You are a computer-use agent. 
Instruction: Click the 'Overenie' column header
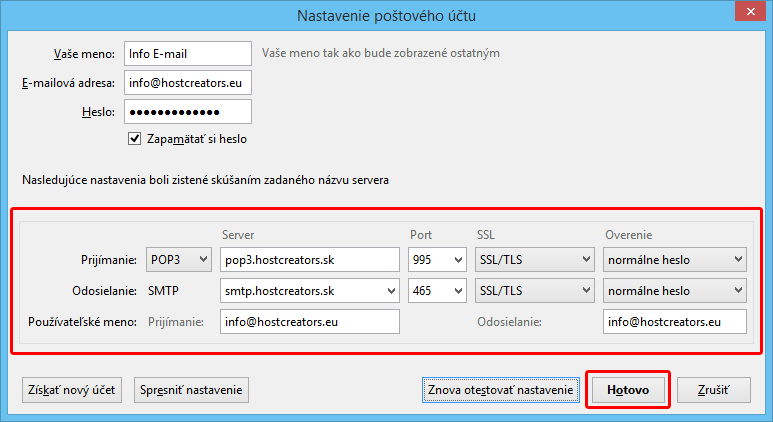click(629, 235)
